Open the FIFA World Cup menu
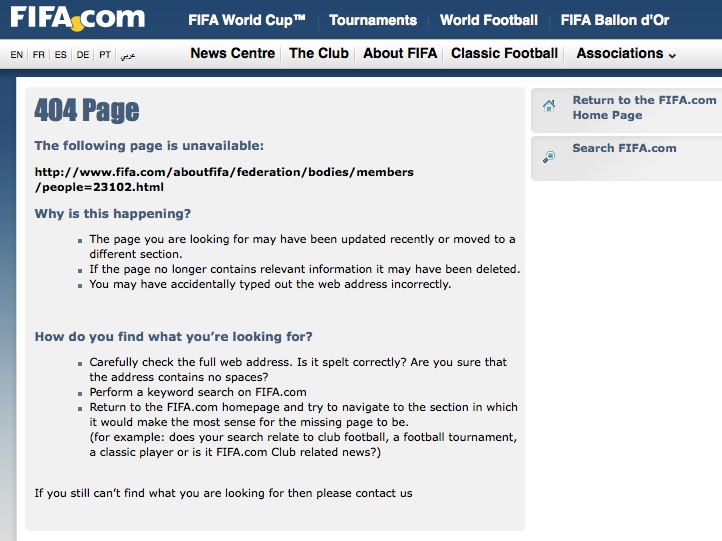Viewport: 722px width, 541px height. point(246,20)
